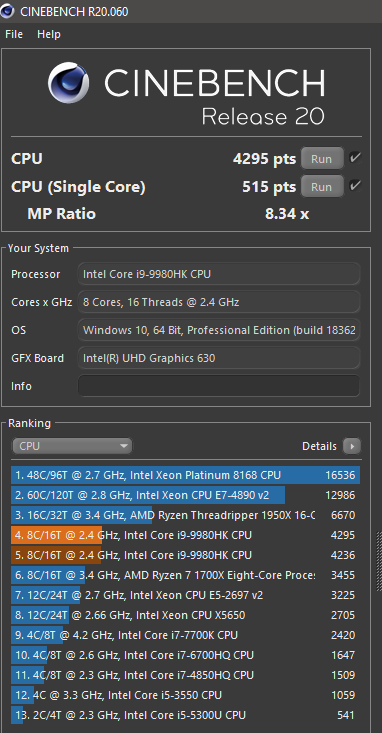Click the Info text field
The image size is (382, 733).
tap(219, 386)
